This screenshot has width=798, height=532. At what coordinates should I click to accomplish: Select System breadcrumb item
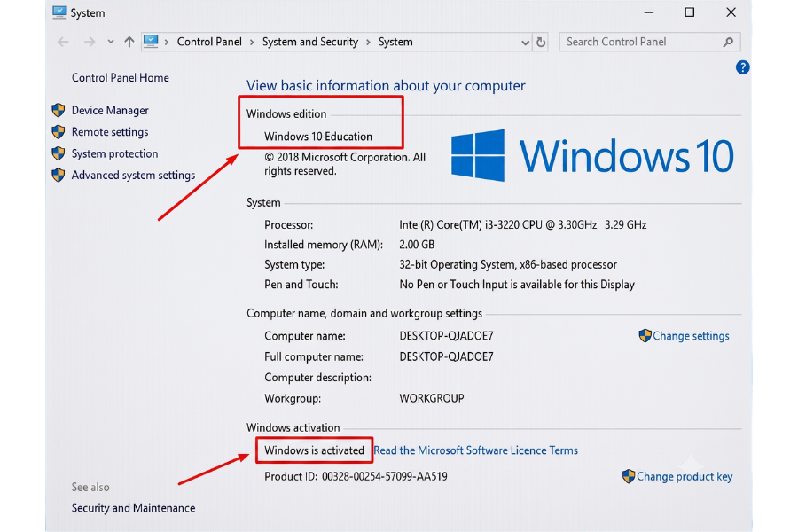pos(395,42)
